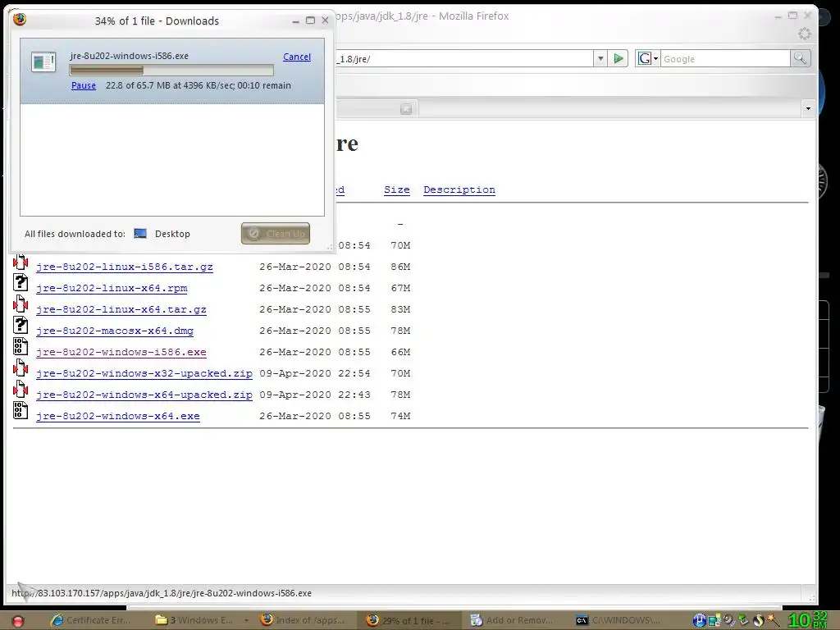Open the list all tabs dropdown
The image size is (840, 630).
click(x=808, y=109)
